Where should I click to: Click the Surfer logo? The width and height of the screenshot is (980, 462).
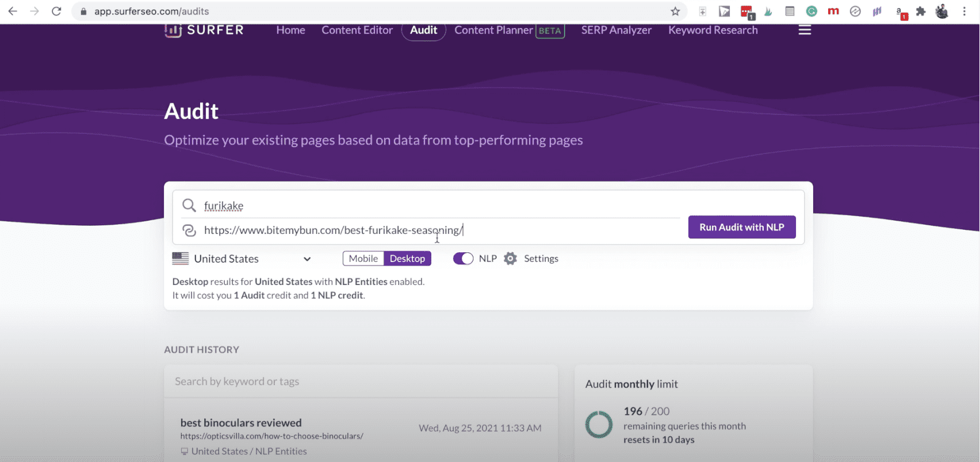pos(204,30)
